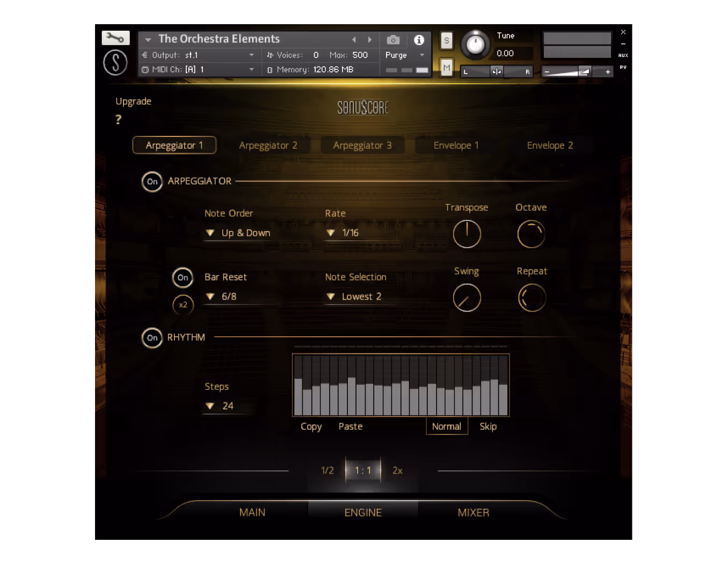
Task: Click the volume minus icon
Action: pyautogui.click(x=547, y=71)
